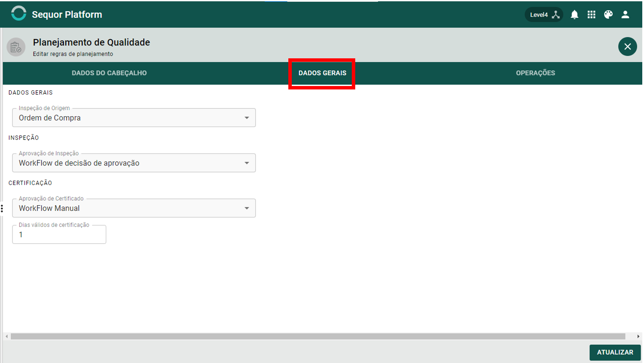Click the DADOS GERAIS section heading
The image size is (644, 363).
[x=31, y=92]
